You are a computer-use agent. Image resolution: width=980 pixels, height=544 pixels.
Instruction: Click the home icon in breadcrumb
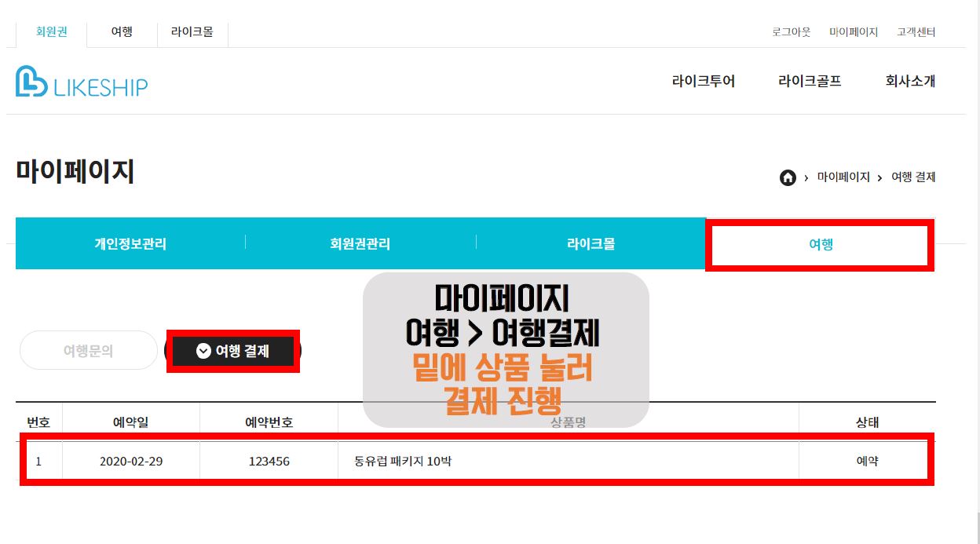click(788, 177)
